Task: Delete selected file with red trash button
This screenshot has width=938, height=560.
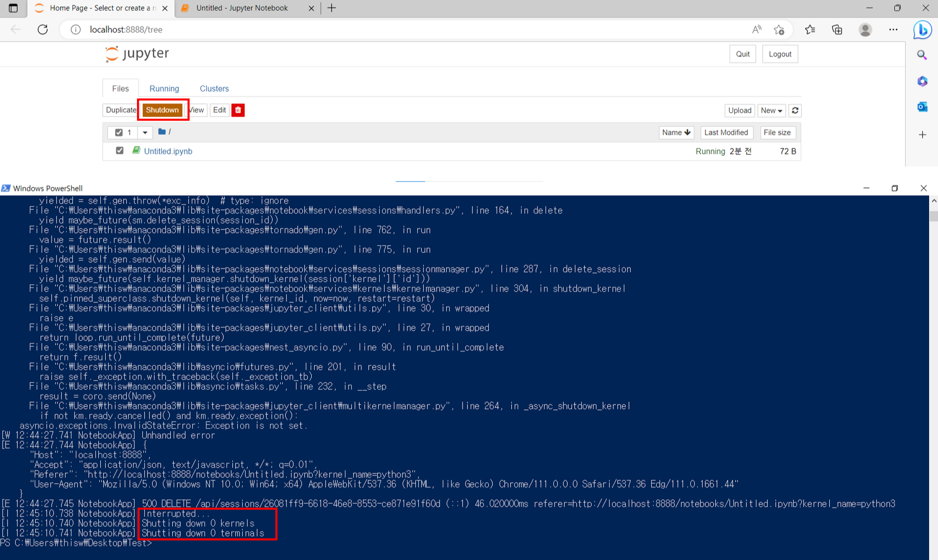Action: (238, 110)
